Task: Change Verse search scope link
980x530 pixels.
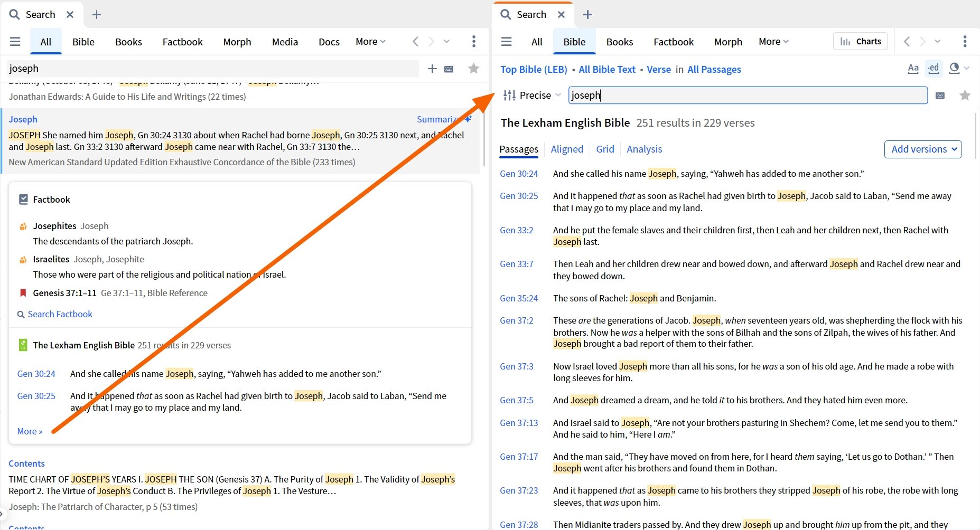Action: point(659,70)
